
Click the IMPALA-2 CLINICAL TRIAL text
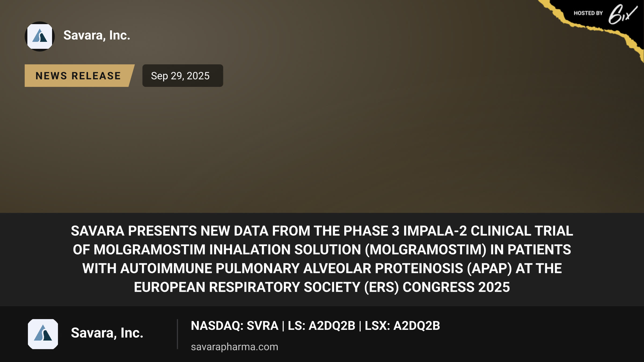(x=488, y=231)
